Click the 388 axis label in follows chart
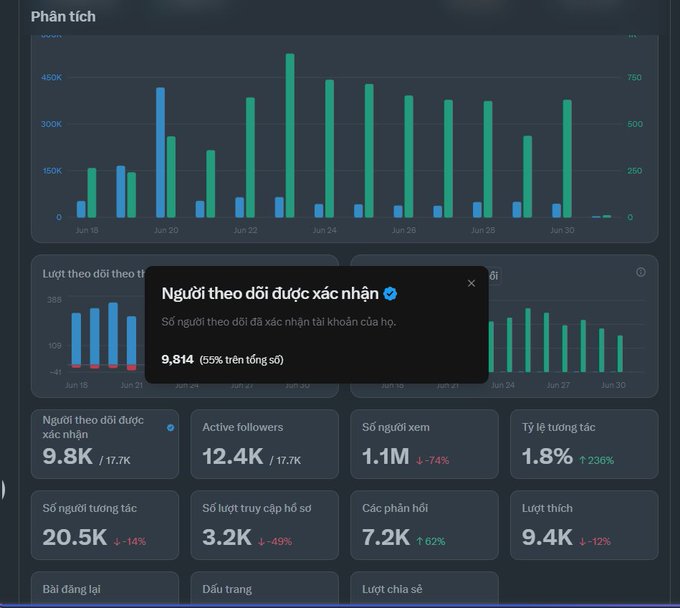680x608 pixels. (54, 300)
